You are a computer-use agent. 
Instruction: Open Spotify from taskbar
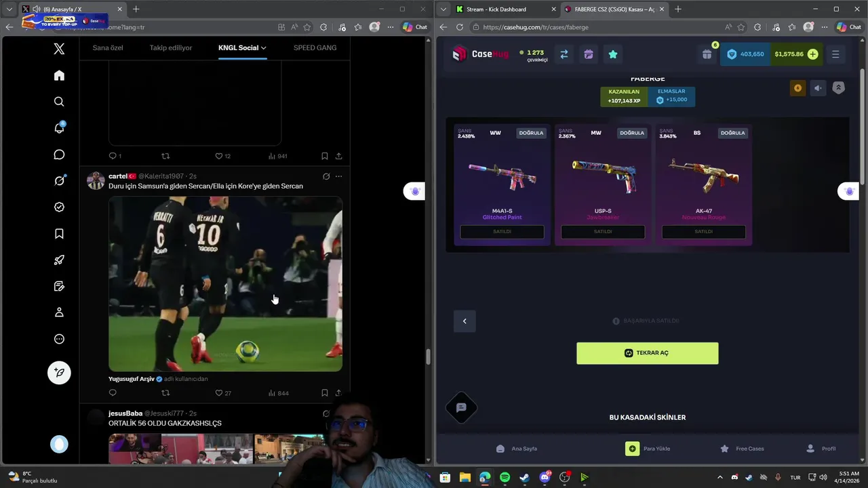click(505, 477)
